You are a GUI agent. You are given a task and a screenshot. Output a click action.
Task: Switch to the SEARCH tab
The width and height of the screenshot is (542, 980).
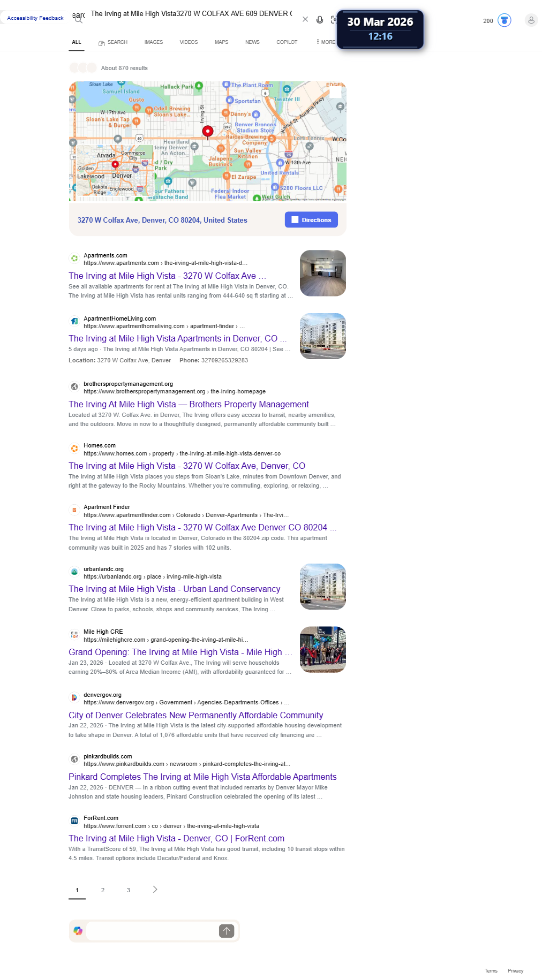coord(113,42)
